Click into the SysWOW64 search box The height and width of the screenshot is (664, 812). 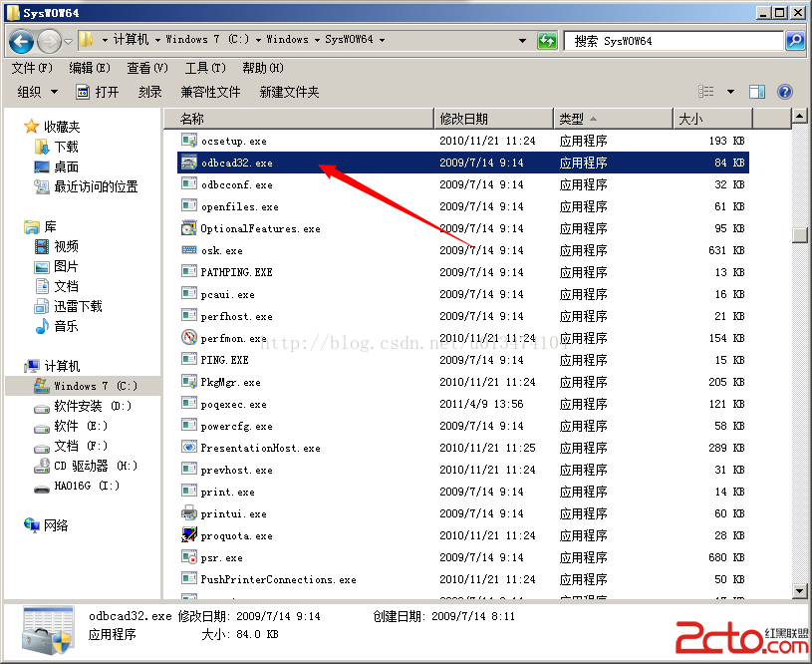674,41
